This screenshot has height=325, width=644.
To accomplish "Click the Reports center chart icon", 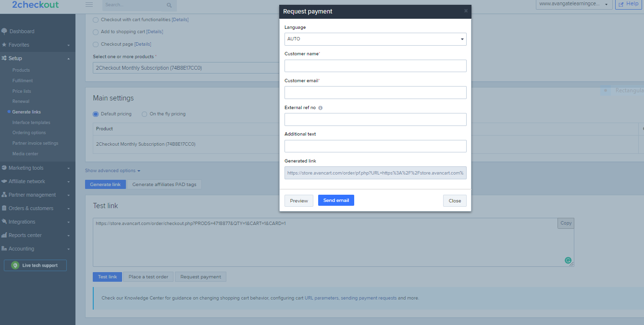I will click(4, 235).
